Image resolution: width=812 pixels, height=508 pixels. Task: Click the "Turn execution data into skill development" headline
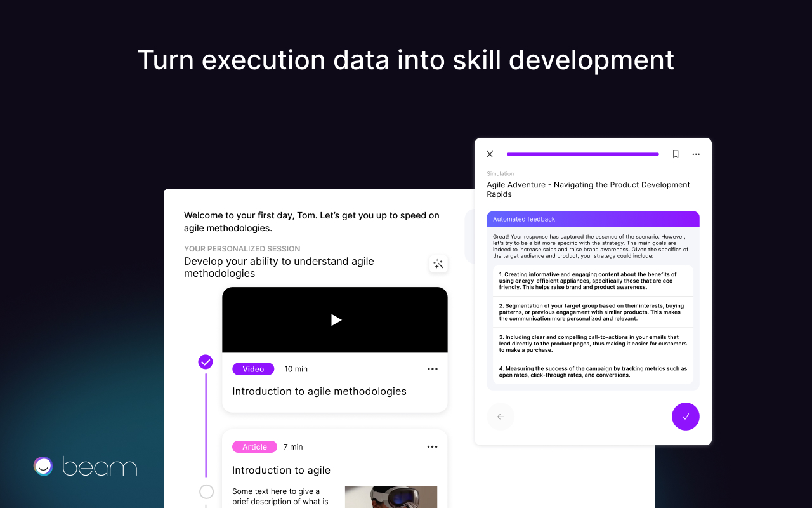406,60
